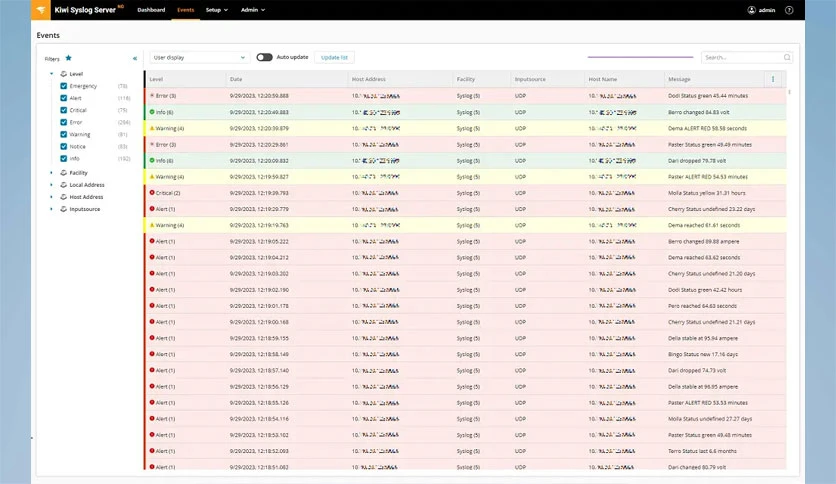Select message 'Torro Status last 6.6 months'

click(702, 451)
